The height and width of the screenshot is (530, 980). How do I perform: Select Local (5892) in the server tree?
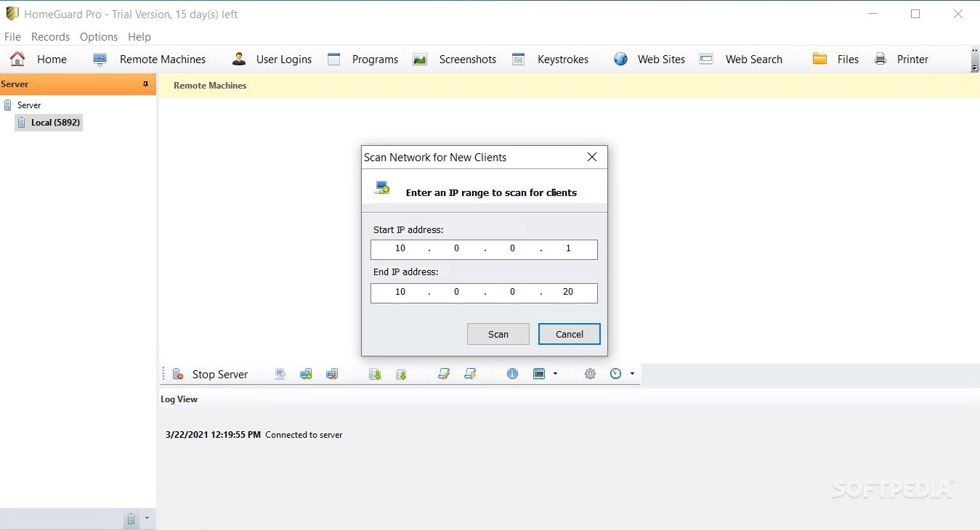point(49,123)
